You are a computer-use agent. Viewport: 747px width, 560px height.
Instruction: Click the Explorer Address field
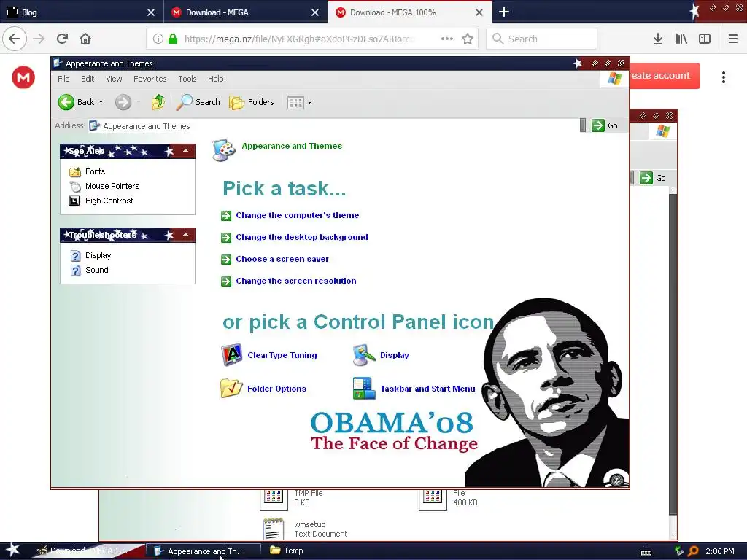point(333,125)
